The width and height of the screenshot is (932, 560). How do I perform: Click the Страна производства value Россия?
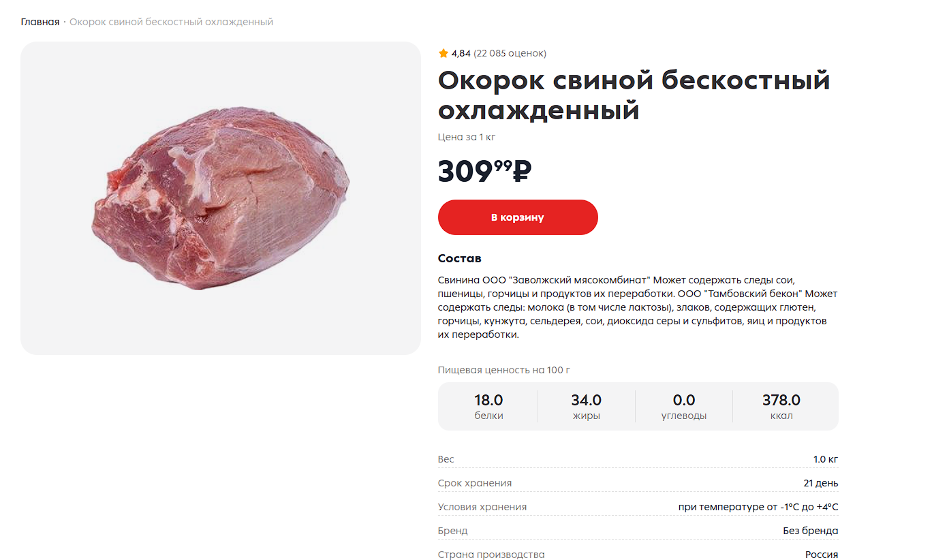(821, 555)
